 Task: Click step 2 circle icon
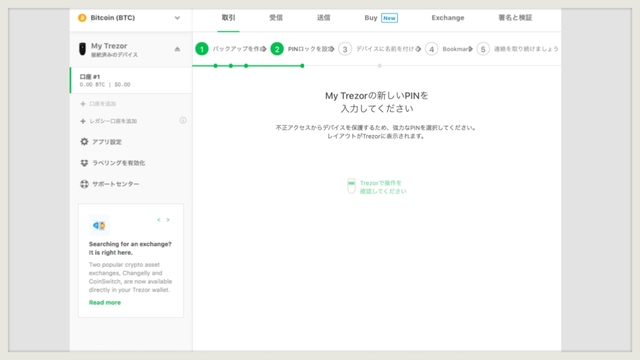[x=277, y=49]
